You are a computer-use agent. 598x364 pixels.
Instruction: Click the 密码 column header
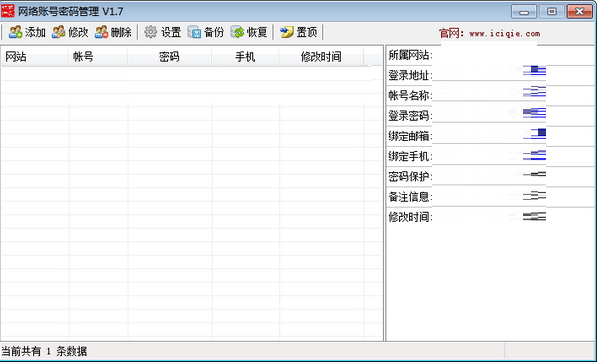pyautogui.click(x=170, y=57)
